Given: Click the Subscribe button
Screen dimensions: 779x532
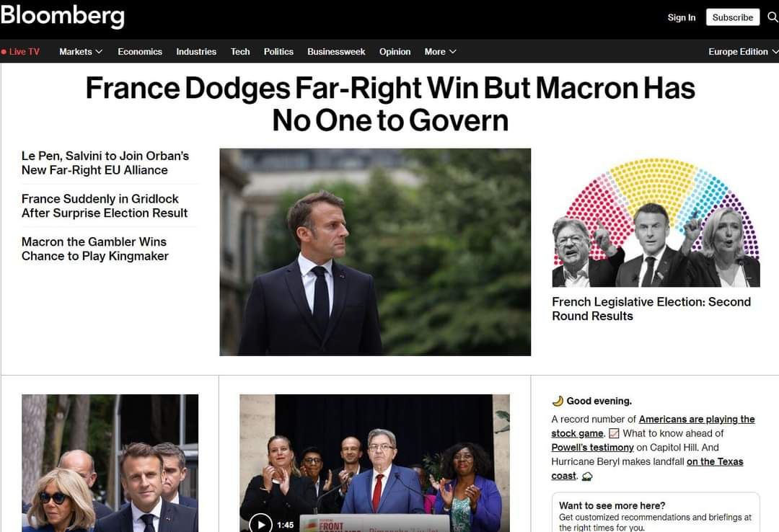Looking at the screenshot, I should coord(732,17).
